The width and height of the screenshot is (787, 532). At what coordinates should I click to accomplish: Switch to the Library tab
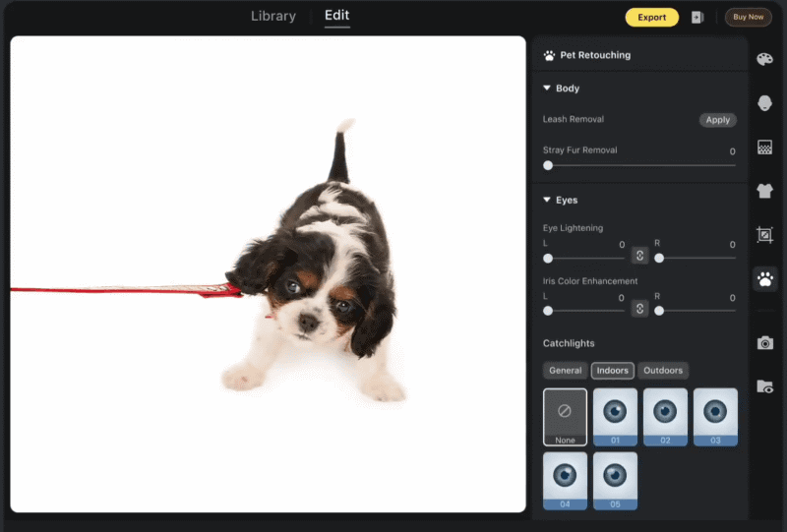coord(273,16)
